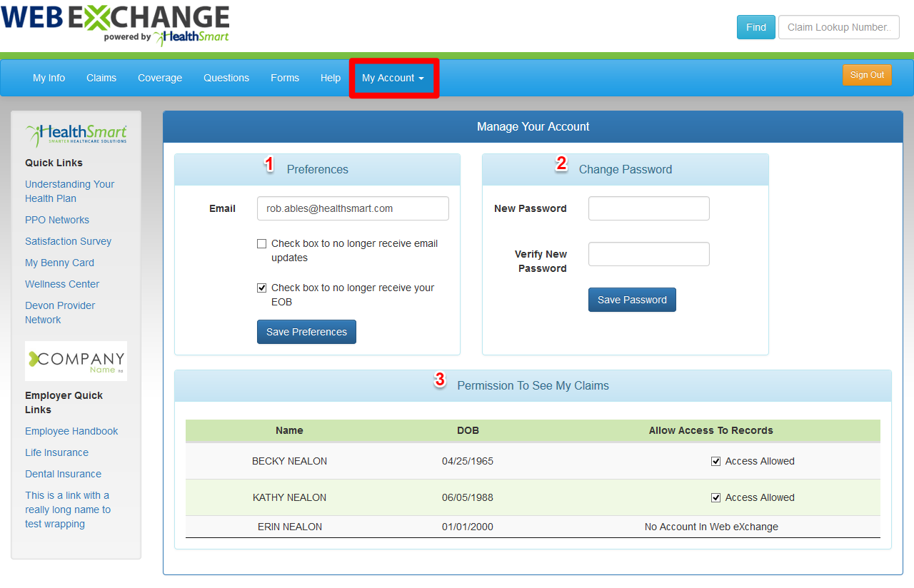
Task: Toggle no longer receive email updates checkbox
Action: point(261,244)
